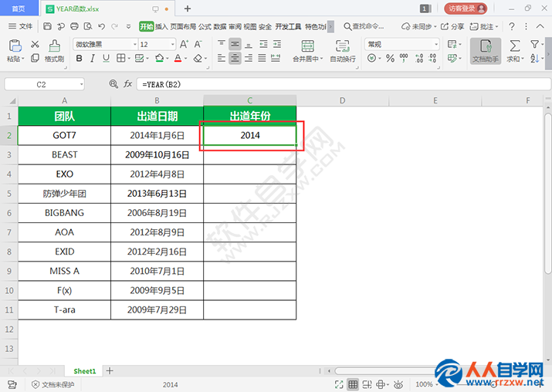Click the fill color bucket swatch

pyautogui.click(x=160, y=58)
